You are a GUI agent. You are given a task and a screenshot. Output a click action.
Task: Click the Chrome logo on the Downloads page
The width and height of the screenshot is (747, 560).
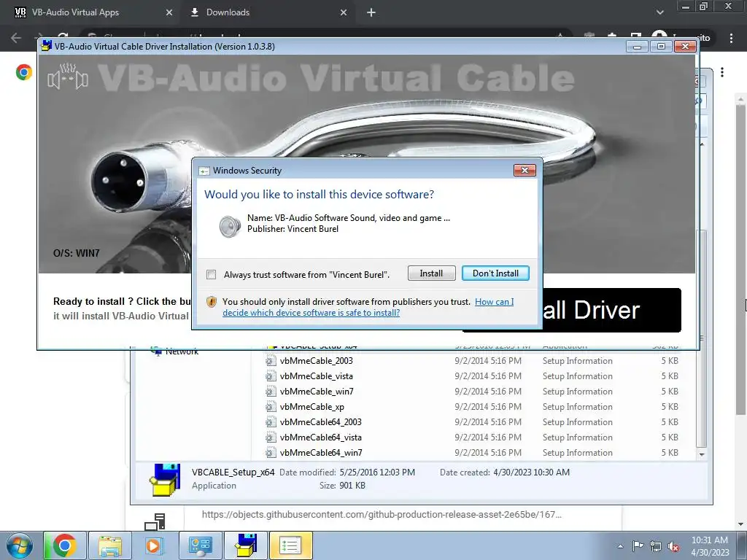tap(24, 72)
